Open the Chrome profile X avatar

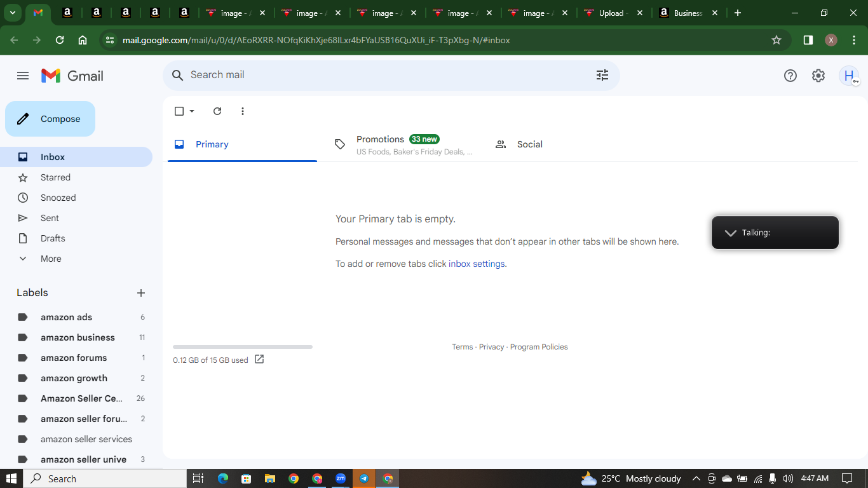pos(831,40)
